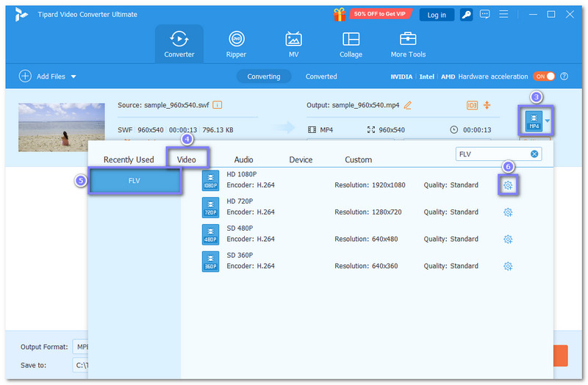Open the 50% OFF VIP offer
The image size is (588, 385).
(x=380, y=14)
